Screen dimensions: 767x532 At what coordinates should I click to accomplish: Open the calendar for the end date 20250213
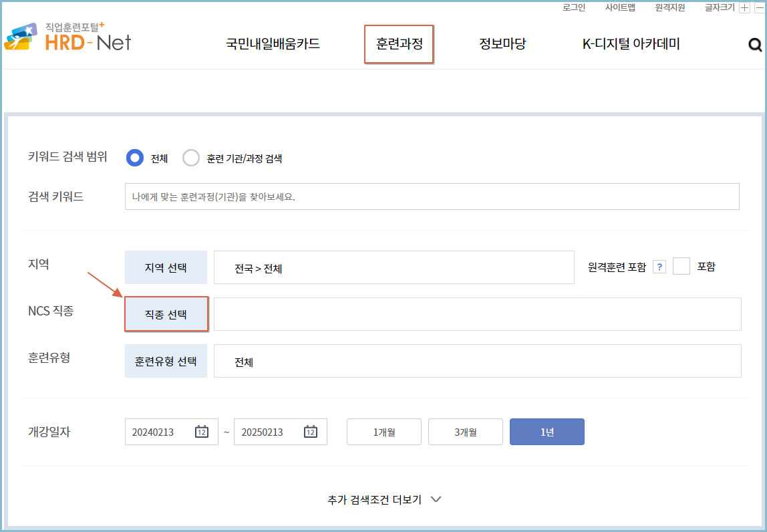(310, 431)
